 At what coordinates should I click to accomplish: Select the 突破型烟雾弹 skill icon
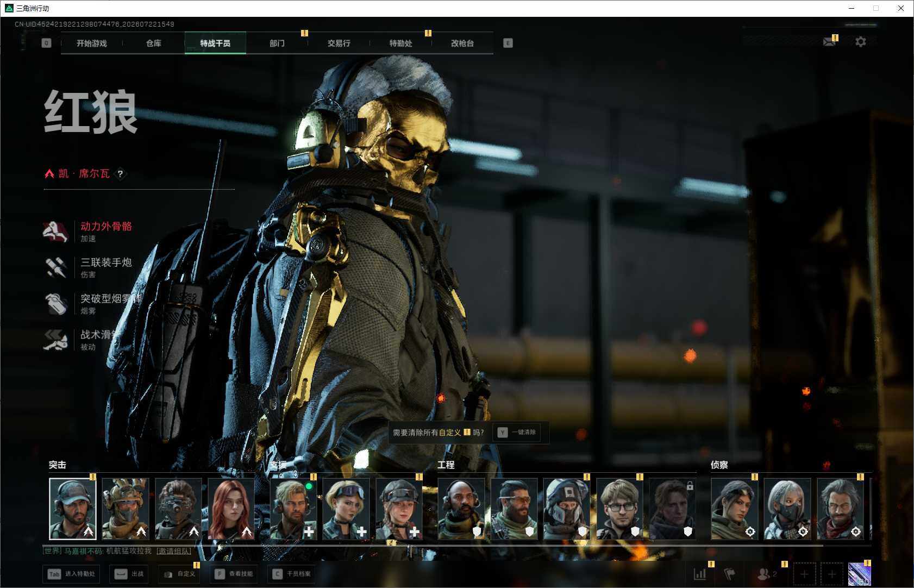click(x=55, y=304)
